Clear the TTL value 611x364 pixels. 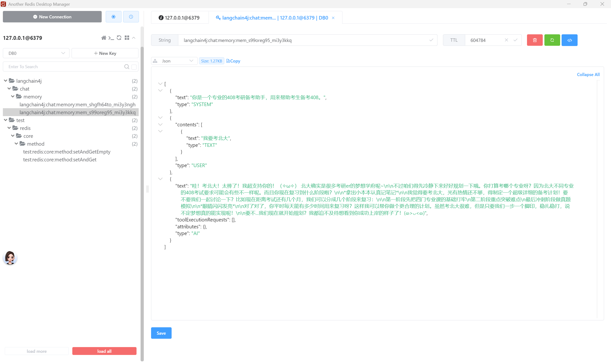coord(506,40)
